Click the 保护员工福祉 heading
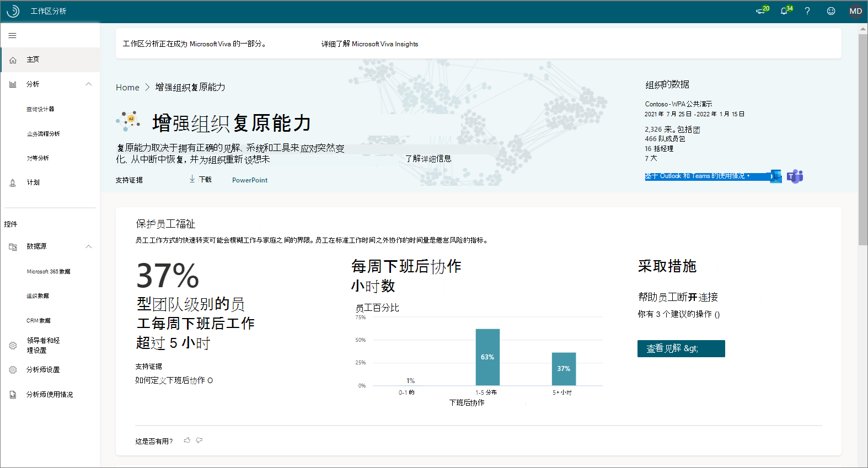The height and width of the screenshot is (468, 868). coord(165,224)
